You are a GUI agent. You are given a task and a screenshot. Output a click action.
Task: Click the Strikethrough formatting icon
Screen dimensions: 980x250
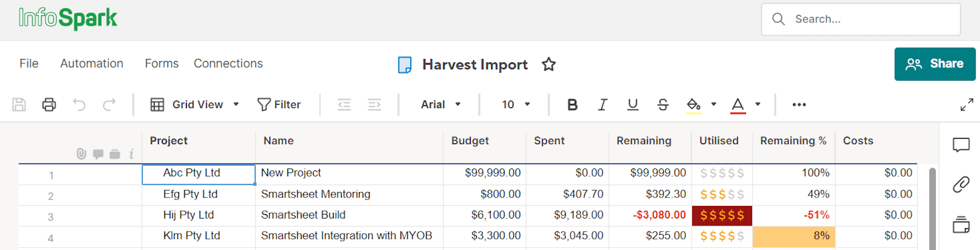(663, 104)
